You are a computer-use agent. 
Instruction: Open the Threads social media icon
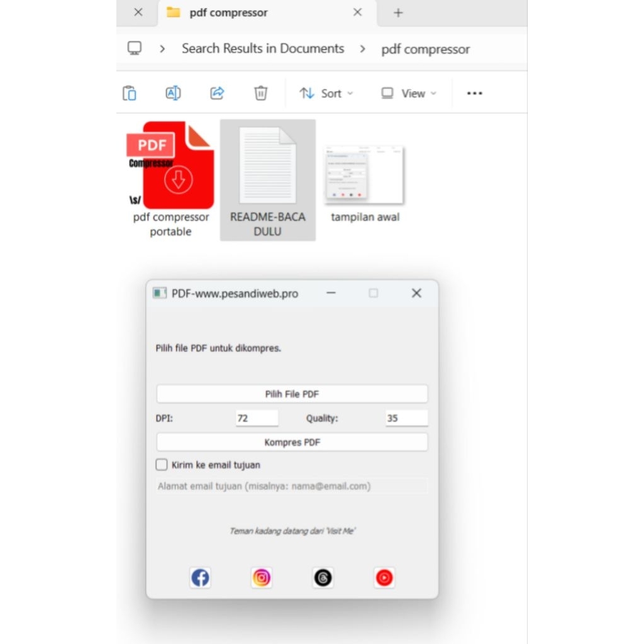(x=323, y=577)
